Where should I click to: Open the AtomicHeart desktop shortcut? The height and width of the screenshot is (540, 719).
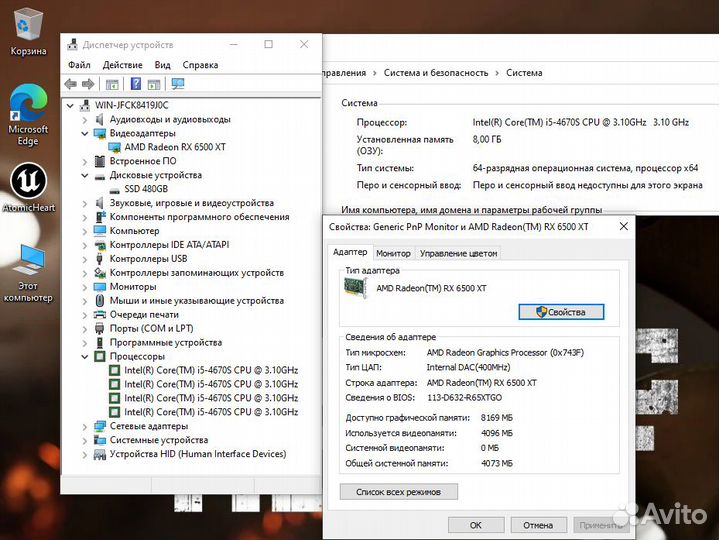pos(28,187)
